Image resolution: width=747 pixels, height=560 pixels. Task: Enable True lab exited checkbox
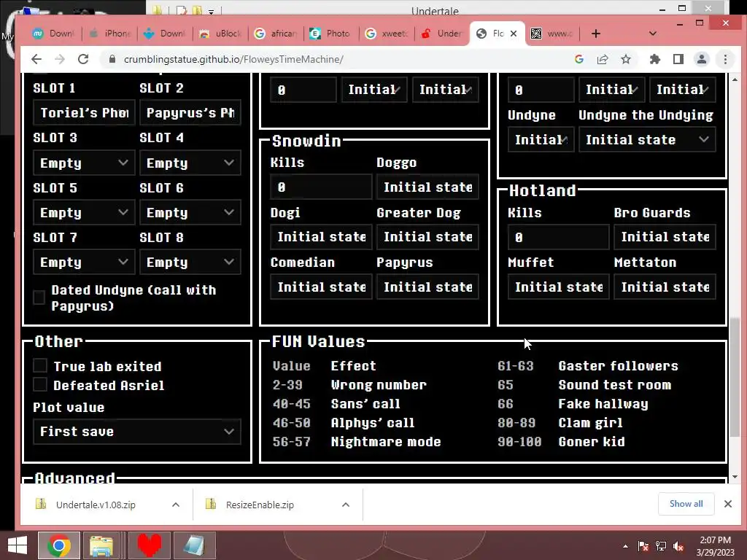(x=40, y=366)
